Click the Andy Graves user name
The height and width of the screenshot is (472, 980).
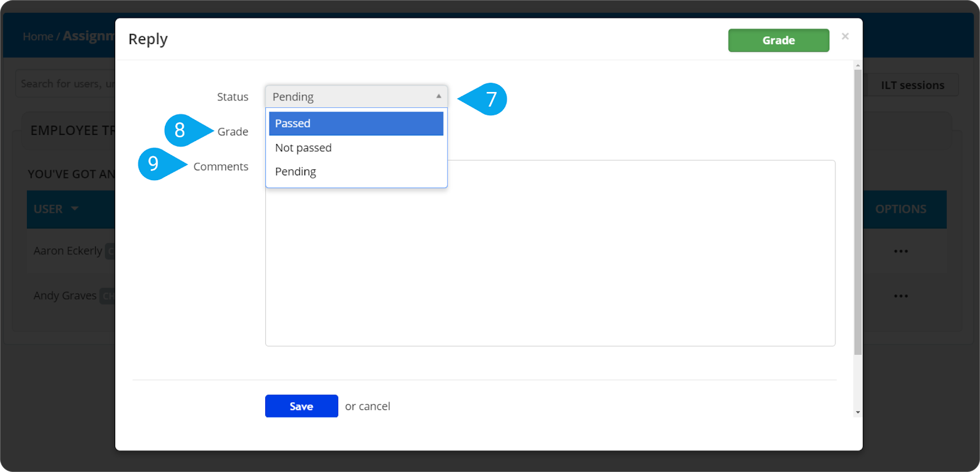click(65, 295)
